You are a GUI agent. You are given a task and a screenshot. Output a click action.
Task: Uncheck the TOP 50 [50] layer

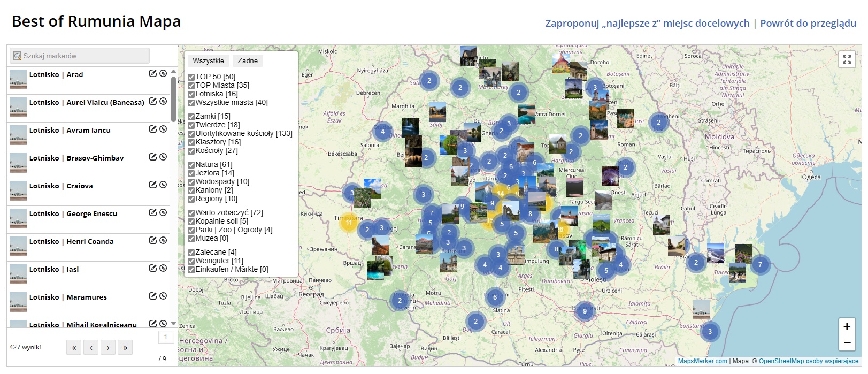coord(191,77)
